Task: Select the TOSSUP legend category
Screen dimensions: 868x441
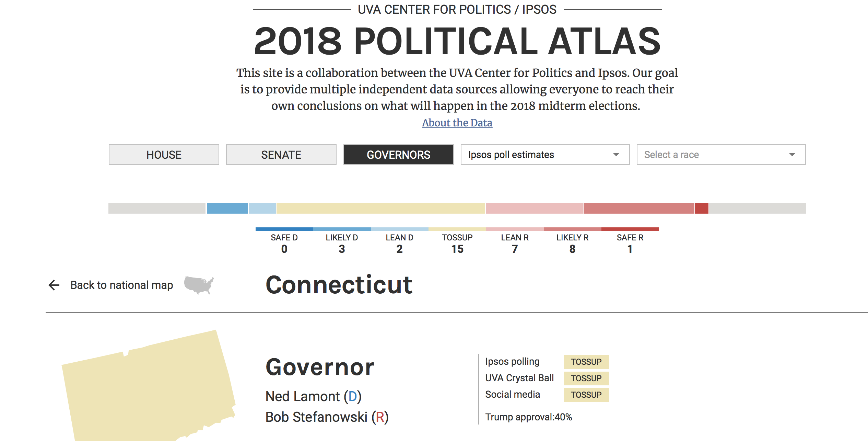Action: 457,242
